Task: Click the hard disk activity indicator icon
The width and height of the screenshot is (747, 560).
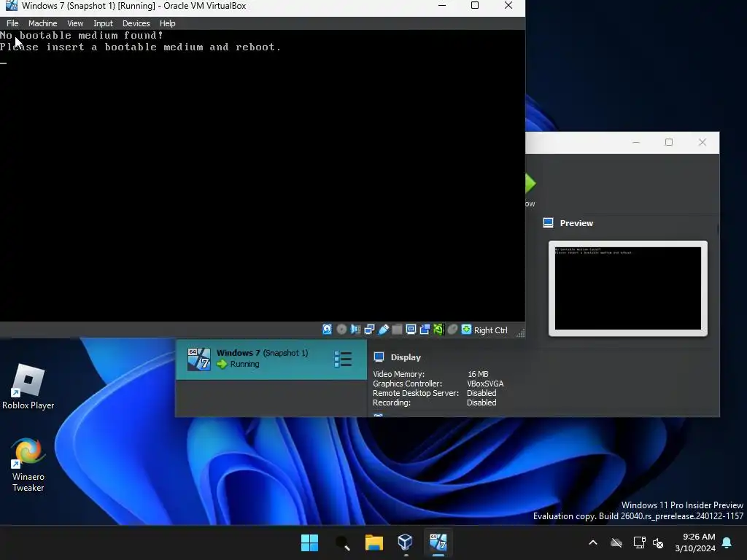Action: click(x=328, y=330)
